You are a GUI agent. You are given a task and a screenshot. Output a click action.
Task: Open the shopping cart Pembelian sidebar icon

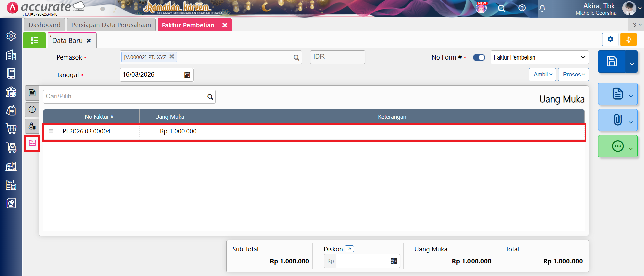[x=11, y=129]
